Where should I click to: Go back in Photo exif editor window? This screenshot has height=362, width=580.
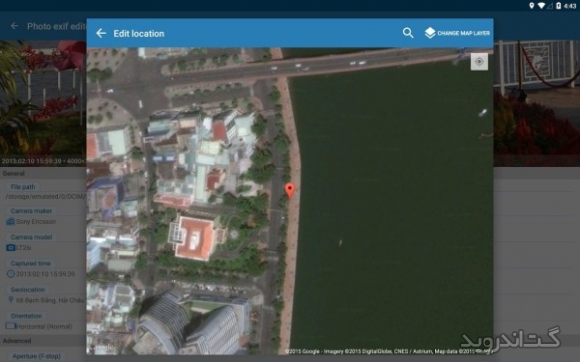pos(14,26)
